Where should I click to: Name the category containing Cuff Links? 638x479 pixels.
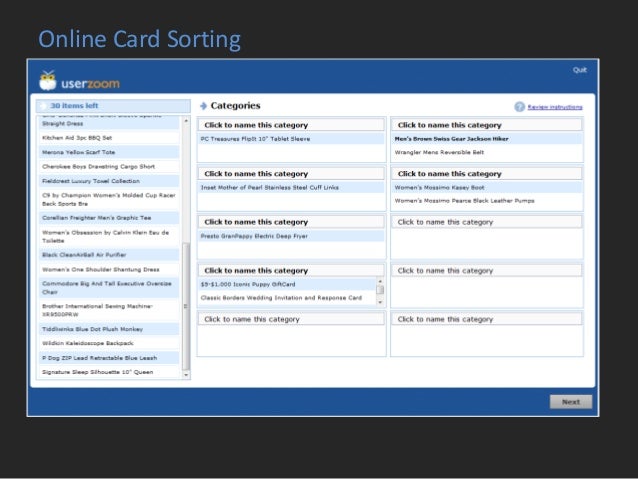pos(291,174)
